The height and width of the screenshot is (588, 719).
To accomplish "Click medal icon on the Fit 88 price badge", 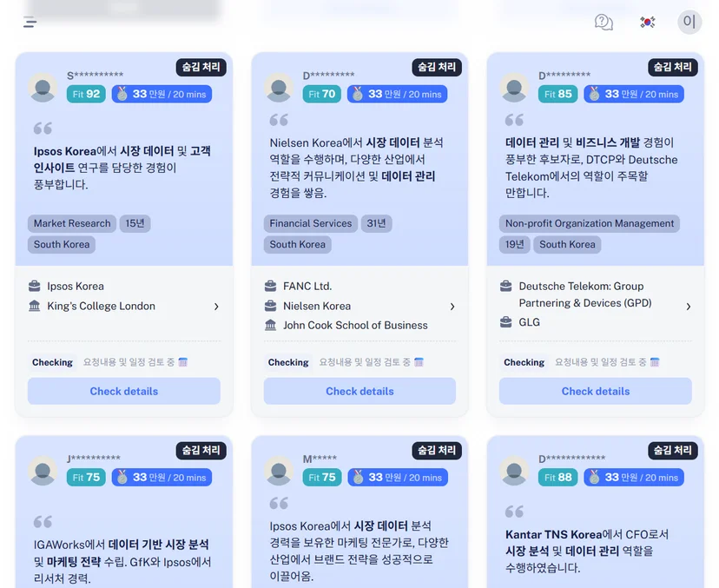I will pos(594,477).
